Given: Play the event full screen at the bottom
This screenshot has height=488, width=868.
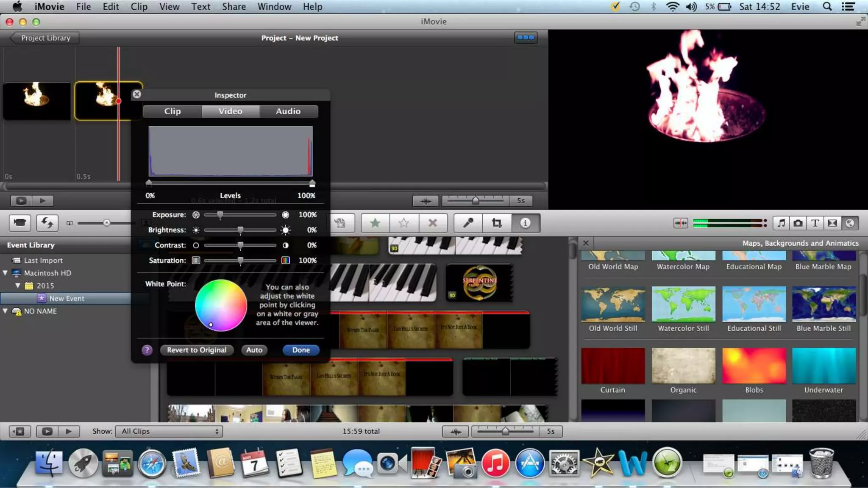Looking at the screenshot, I should (x=47, y=431).
